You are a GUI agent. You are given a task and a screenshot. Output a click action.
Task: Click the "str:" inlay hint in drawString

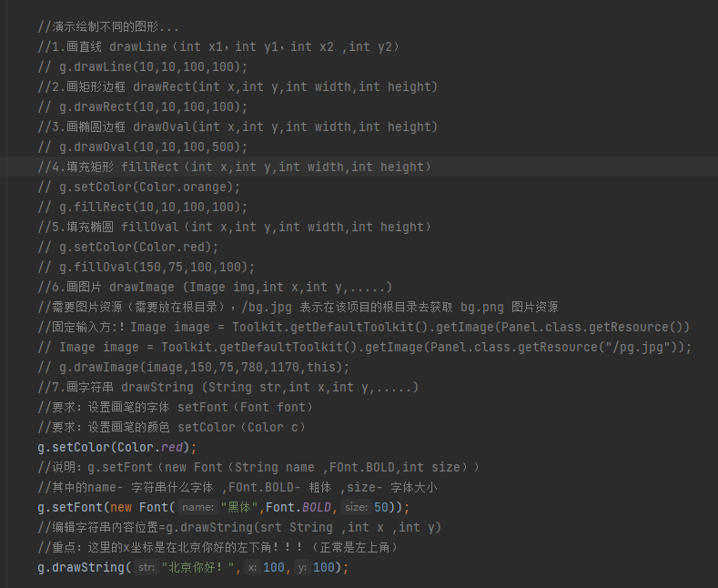pyautogui.click(x=147, y=568)
